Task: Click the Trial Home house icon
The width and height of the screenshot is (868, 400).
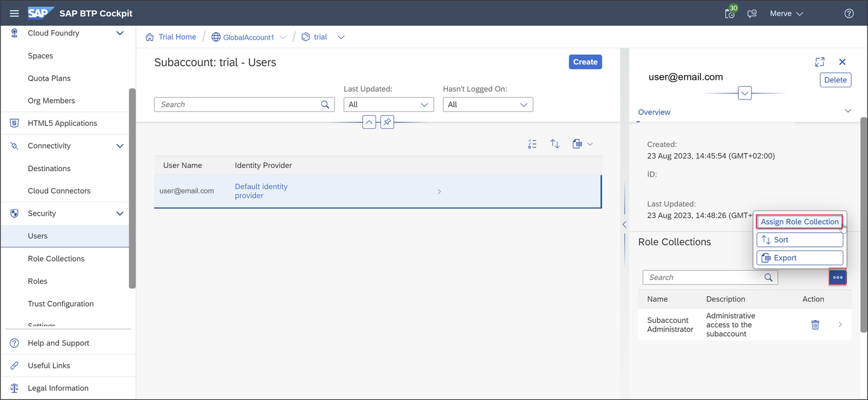Action: [x=149, y=37]
